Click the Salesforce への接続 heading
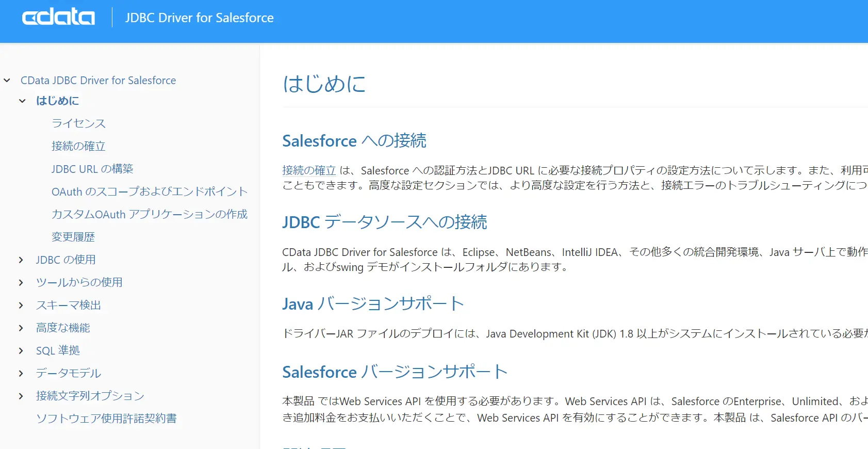Image resolution: width=868 pixels, height=449 pixels. click(354, 140)
